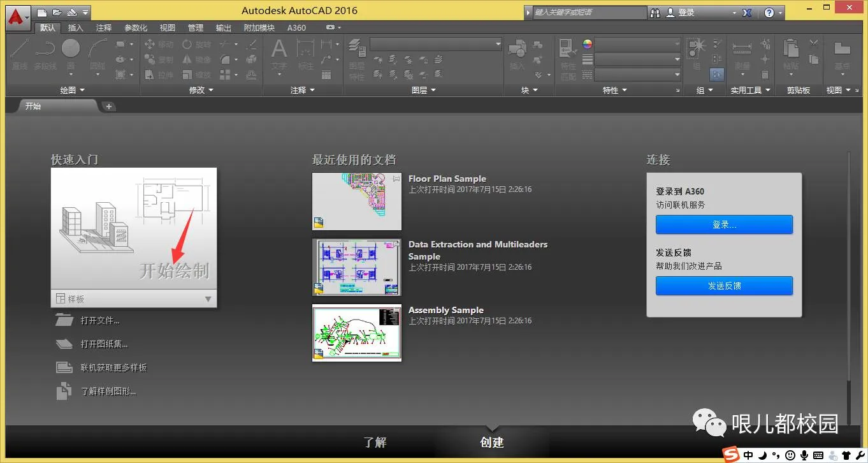Switch to the View (视图) ribbon tab
The height and width of the screenshot is (463, 868).
(168, 27)
